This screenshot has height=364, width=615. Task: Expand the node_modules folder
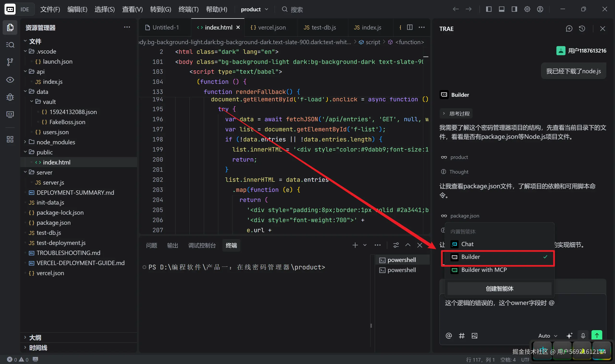56,142
